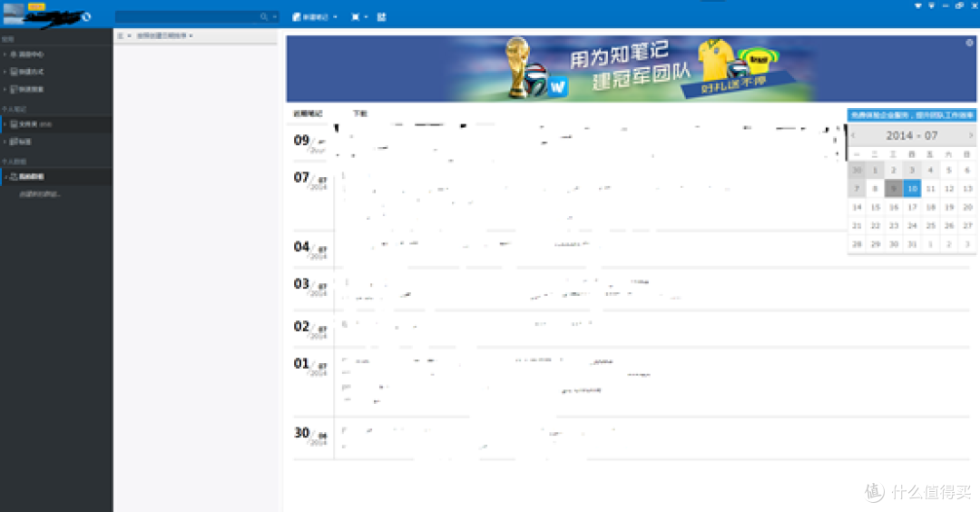Go to previous month in calendar
The width and height of the screenshot is (980, 512).
pos(853,135)
